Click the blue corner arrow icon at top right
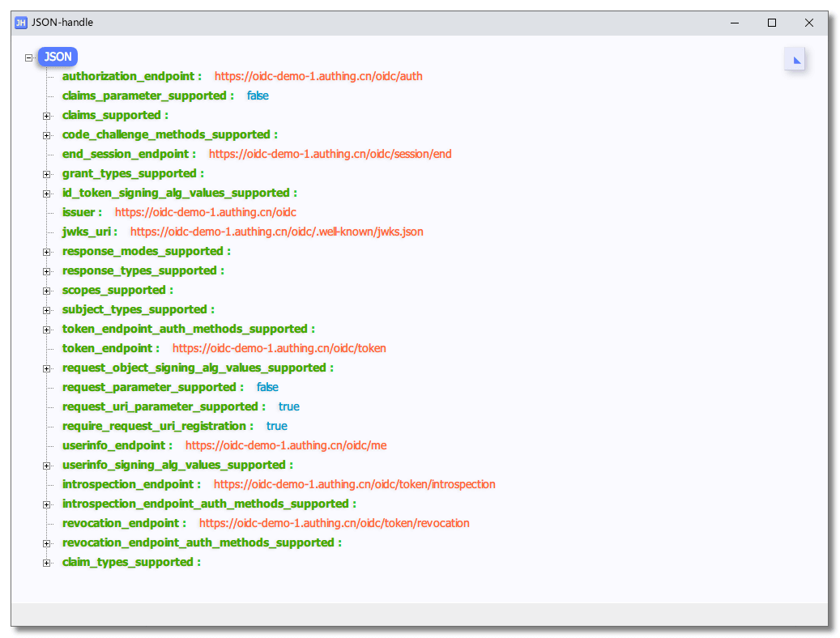The width and height of the screenshot is (840, 638). pyautogui.click(x=795, y=59)
